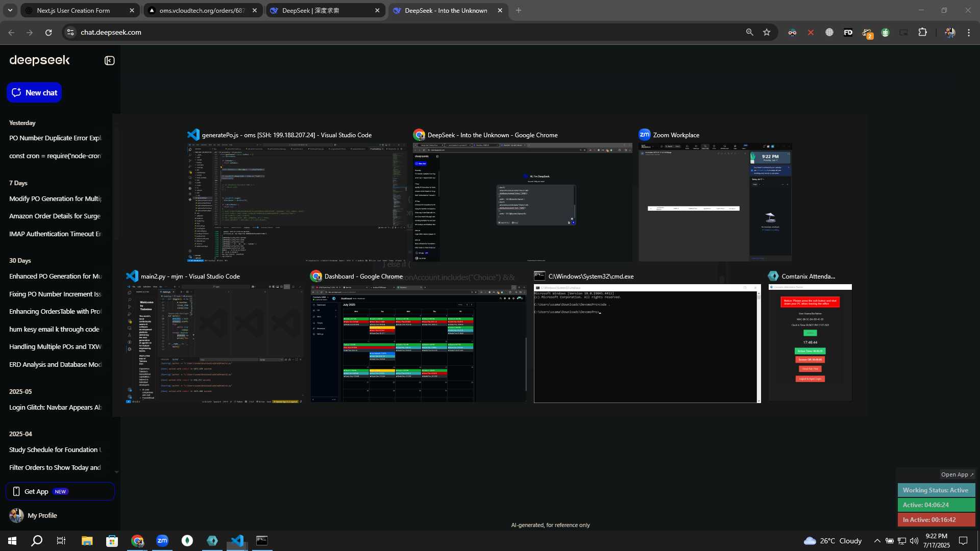This screenshot has height=551, width=980.
Task: Bookmark this page with star icon
Action: tap(767, 33)
